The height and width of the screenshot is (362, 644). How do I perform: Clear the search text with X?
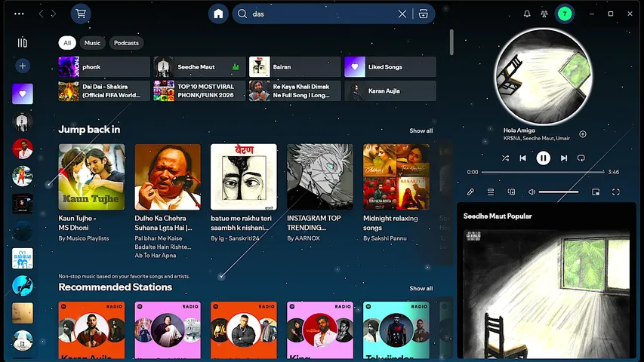click(402, 14)
